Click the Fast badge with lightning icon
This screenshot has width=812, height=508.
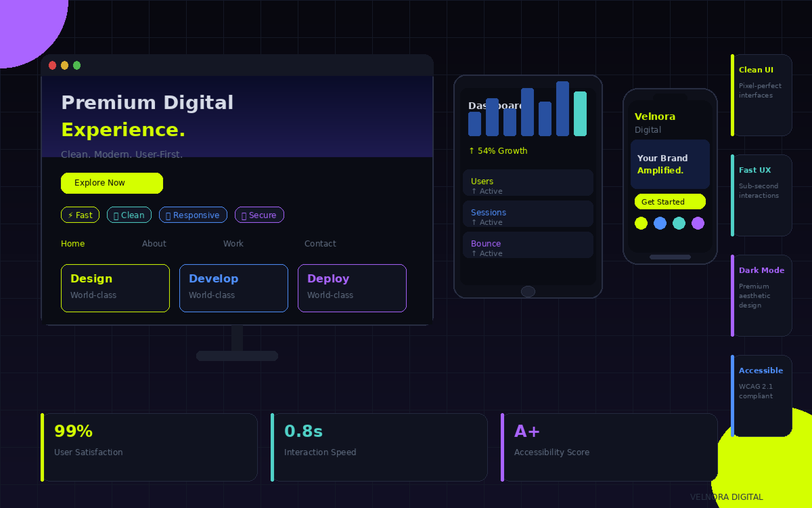[x=80, y=215]
